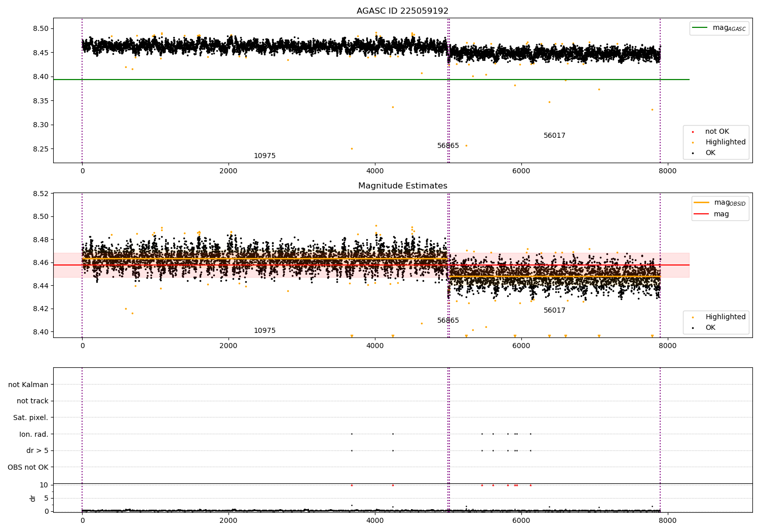Screen dimensions: 760x532
Task: Click obsid label "56017" in the top plot
Action: point(554,135)
